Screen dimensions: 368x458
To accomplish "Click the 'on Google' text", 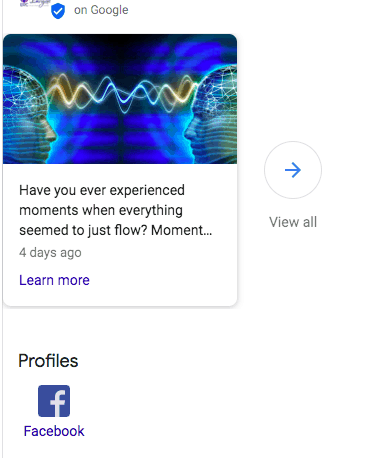I will (101, 10).
